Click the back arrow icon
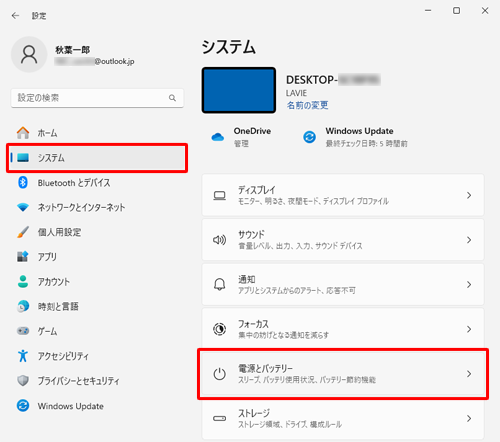The image size is (500, 442). (x=15, y=16)
